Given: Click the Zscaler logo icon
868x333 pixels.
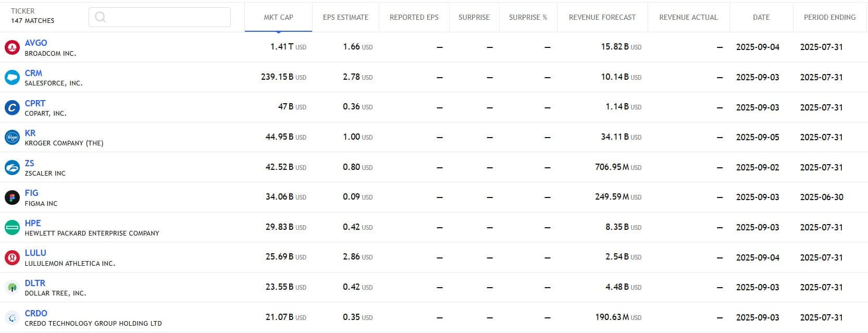Looking at the screenshot, I should point(12,168).
